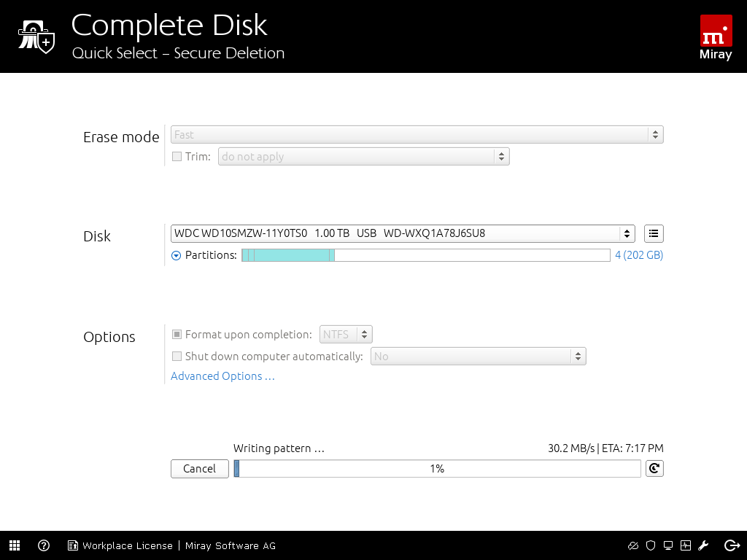Viewport: 747px width, 560px height.
Task: Click the Workplace License label
Action: [127, 545]
